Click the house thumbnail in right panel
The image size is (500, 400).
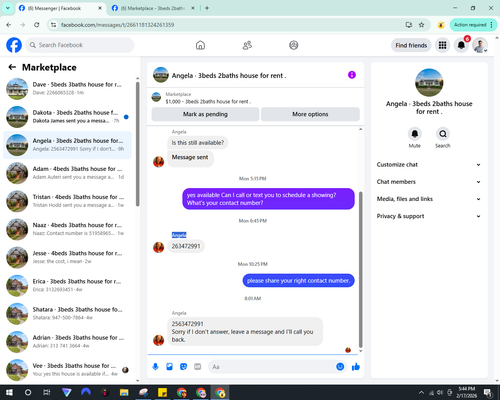click(x=429, y=83)
